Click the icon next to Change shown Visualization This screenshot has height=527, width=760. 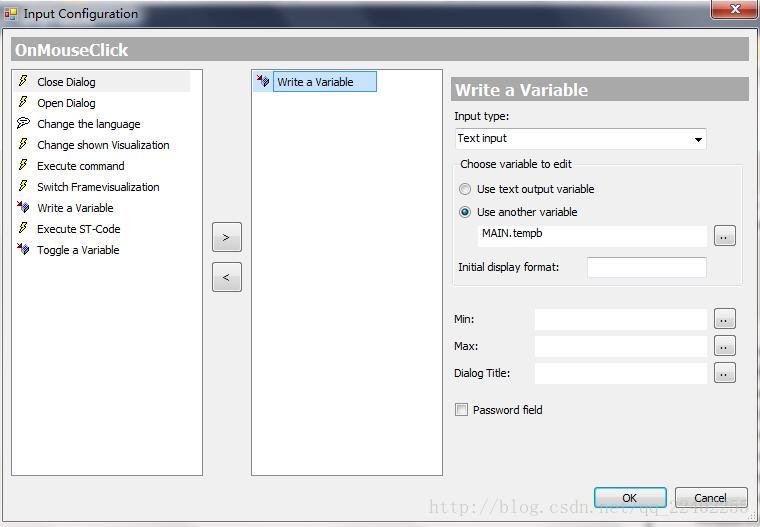coord(23,144)
